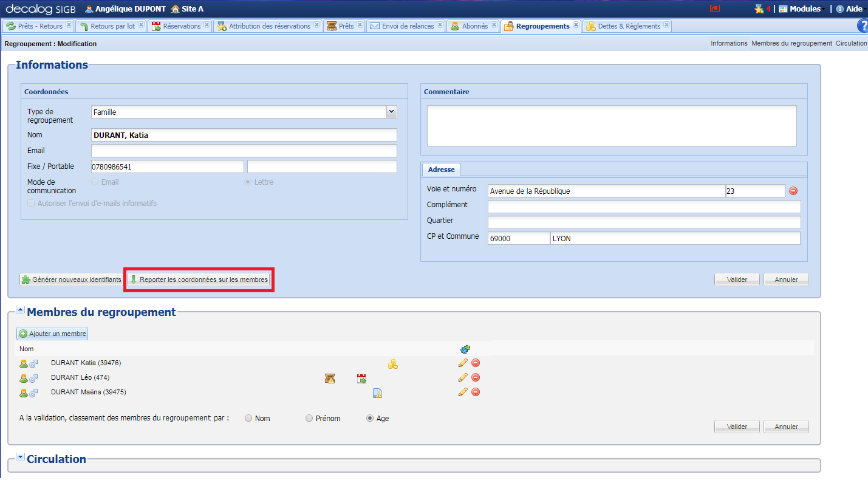The image size is (868, 480).
Task: Open the blue help question mark icon
Action: click(862, 26)
